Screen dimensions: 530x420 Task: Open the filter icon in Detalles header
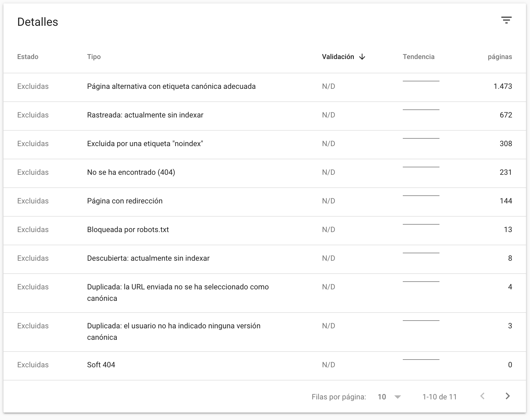click(506, 20)
